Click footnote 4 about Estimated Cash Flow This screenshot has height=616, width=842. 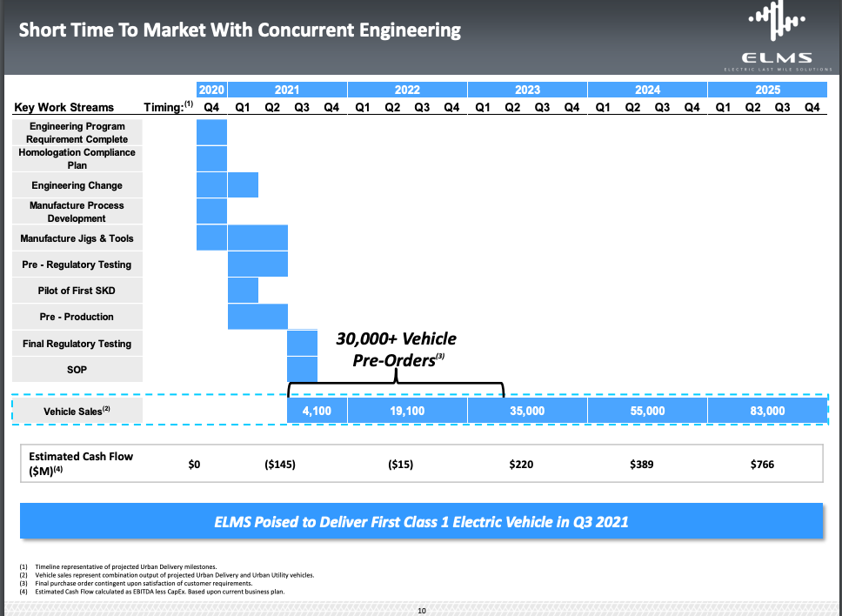pos(152,592)
